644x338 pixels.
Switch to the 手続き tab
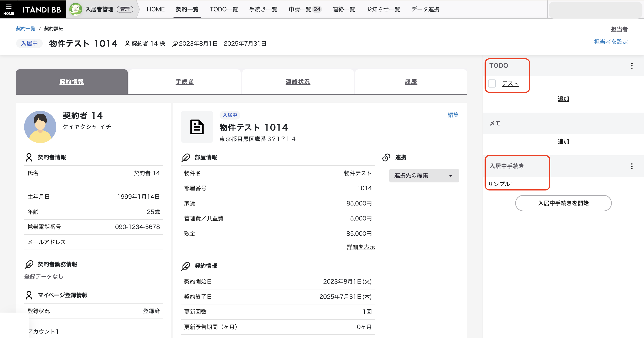(x=185, y=82)
